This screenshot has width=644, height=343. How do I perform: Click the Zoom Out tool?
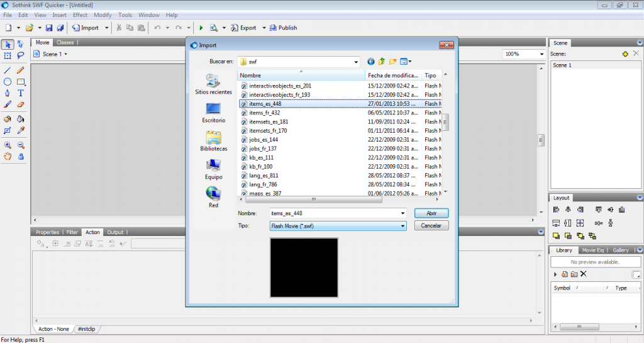click(x=21, y=145)
